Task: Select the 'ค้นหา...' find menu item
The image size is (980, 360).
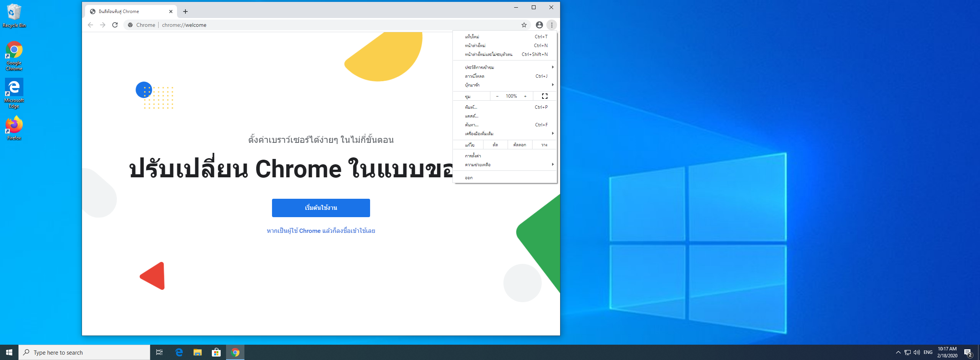Action: pos(505,125)
